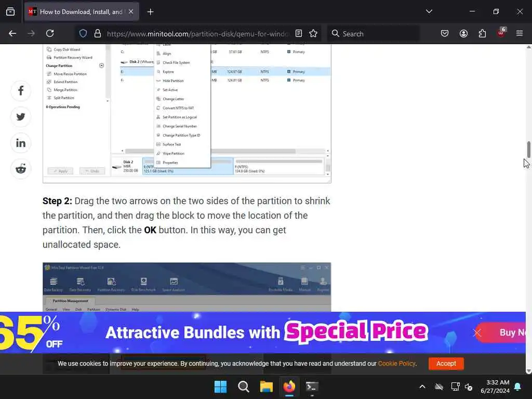Image resolution: width=532 pixels, height=399 pixels.
Task: Launch File Explorer from the taskbar
Action: pos(267,387)
